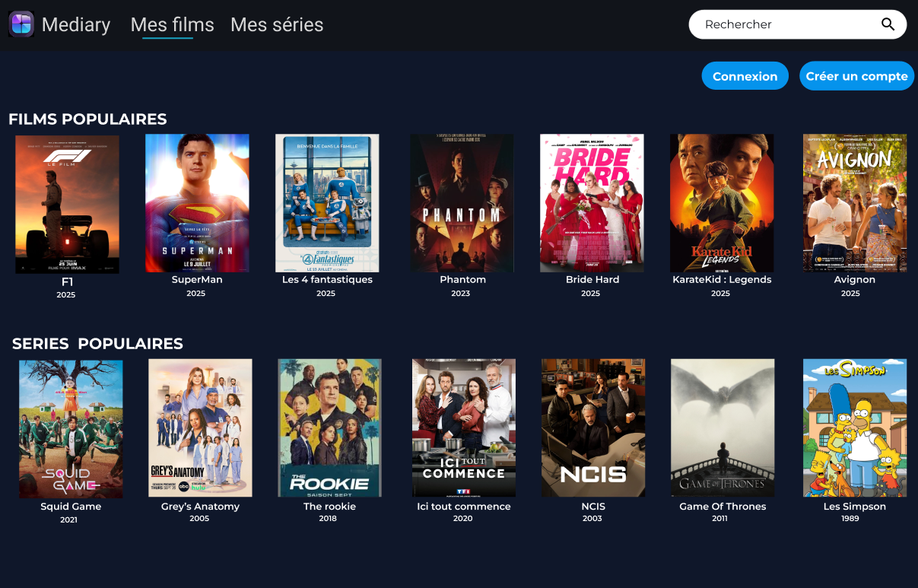Open the Mes films tab

[x=172, y=25]
